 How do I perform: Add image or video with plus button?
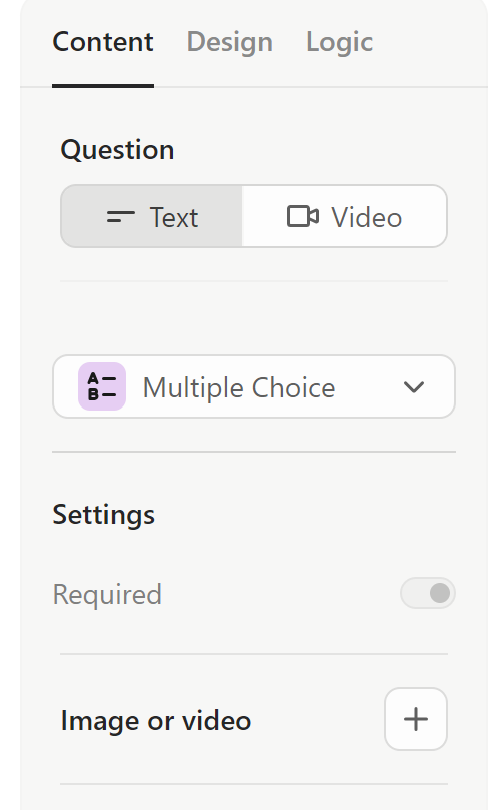tap(416, 719)
